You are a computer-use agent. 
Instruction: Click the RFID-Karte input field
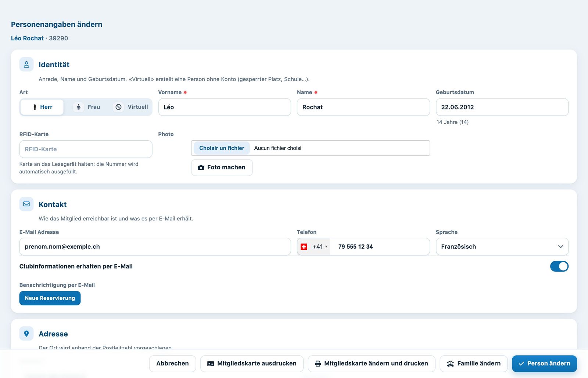click(x=86, y=149)
